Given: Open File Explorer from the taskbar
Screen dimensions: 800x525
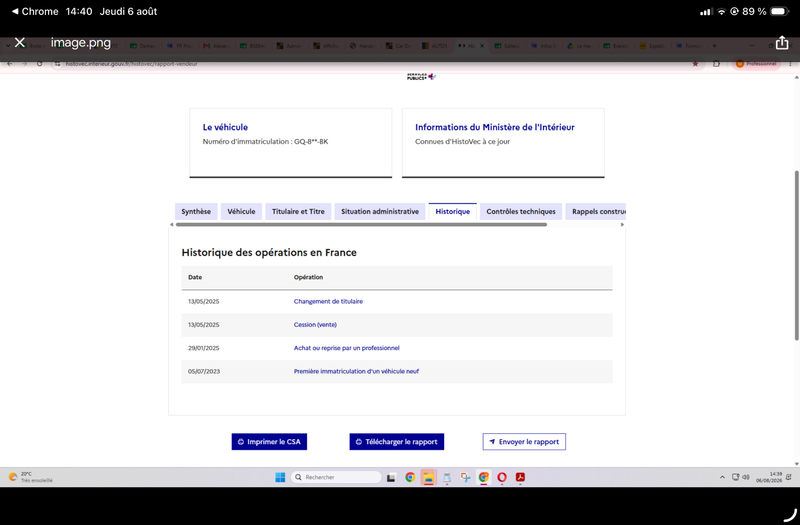Looking at the screenshot, I should [x=429, y=477].
